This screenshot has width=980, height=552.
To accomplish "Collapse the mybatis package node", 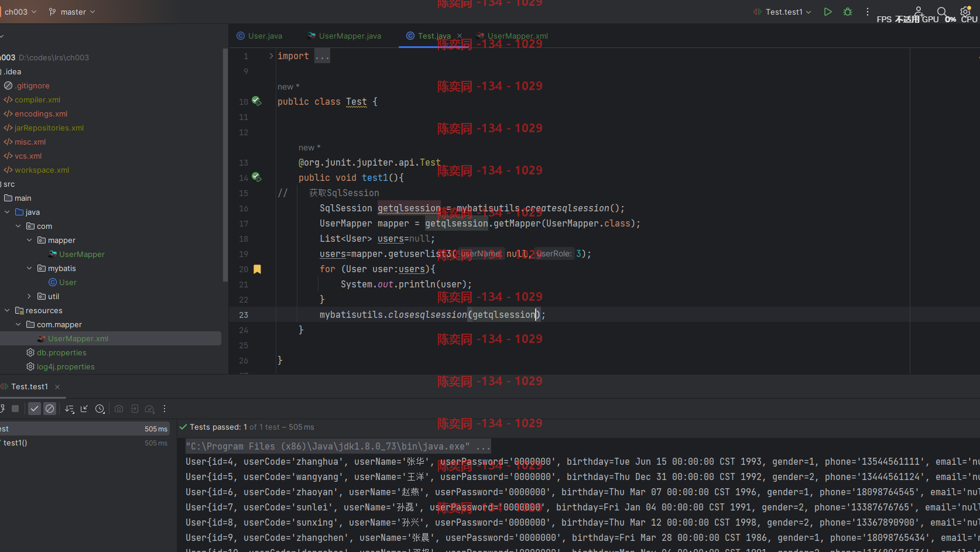I will click(x=29, y=269).
